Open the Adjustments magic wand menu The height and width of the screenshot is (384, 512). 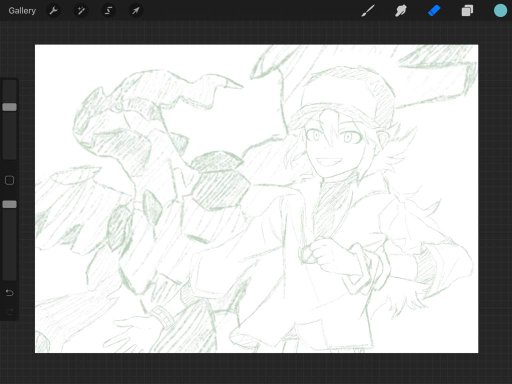(81, 11)
